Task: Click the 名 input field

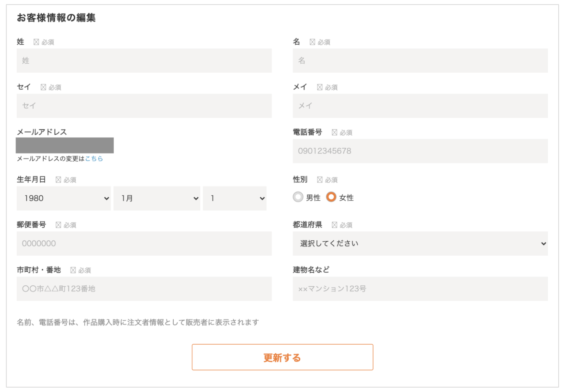Action: (420, 61)
